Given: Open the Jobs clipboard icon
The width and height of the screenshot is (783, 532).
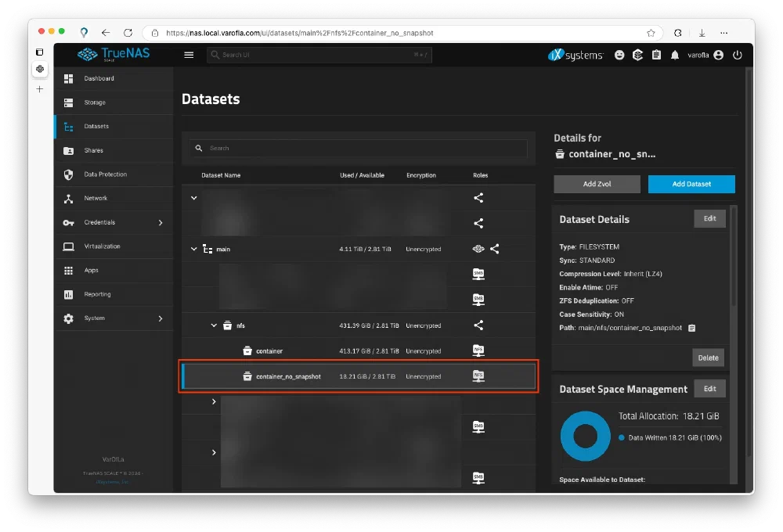Looking at the screenshot, I should click(x=656, y=55).
